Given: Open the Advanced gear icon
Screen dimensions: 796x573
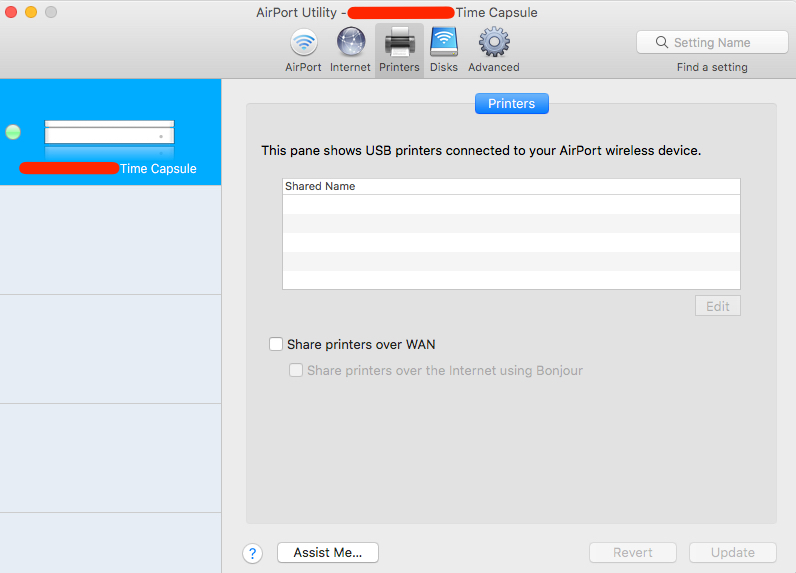Looking at the screenshot, I should pos(494,42).
